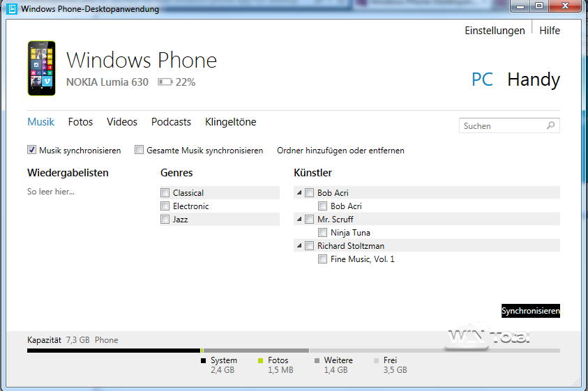Viewport: 588px width, 391px height.
Task: Switch to the Podcasts tab
Action: coord(171,122)
